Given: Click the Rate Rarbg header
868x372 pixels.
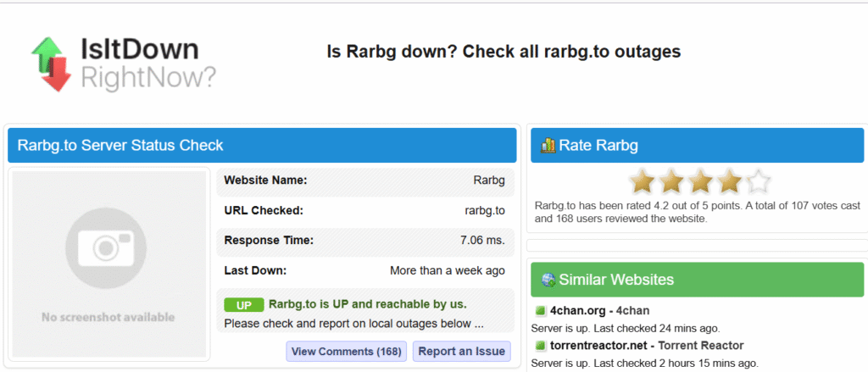Looking at the screenshot, I should [697, 146].
